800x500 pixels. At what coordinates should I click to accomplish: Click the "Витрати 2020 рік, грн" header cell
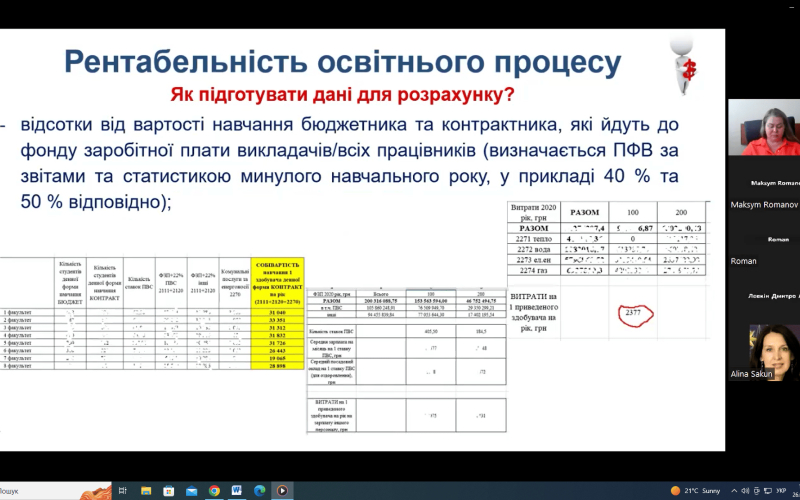[x=534, y=212]
